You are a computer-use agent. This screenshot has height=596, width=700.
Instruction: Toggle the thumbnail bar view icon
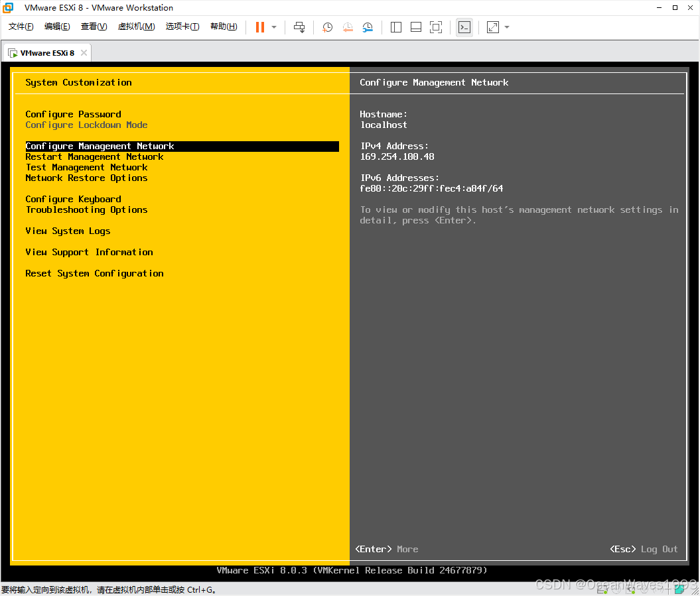(415, 27)
